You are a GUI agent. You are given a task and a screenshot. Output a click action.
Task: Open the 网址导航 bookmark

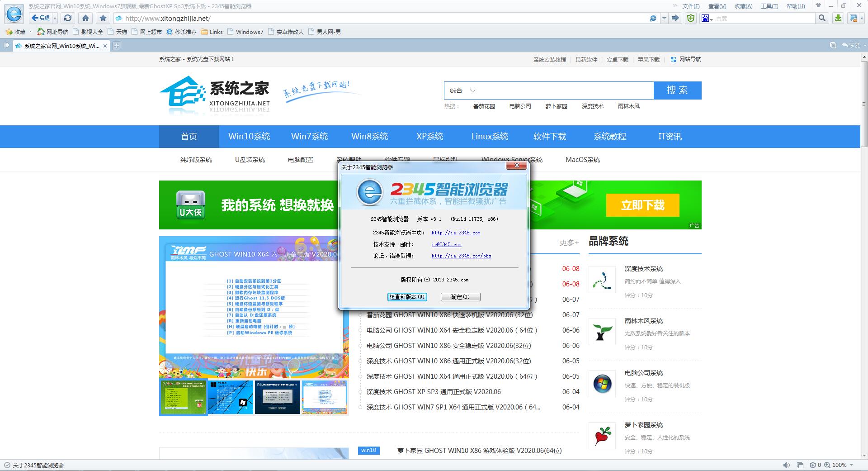click(x=52, y=32)
